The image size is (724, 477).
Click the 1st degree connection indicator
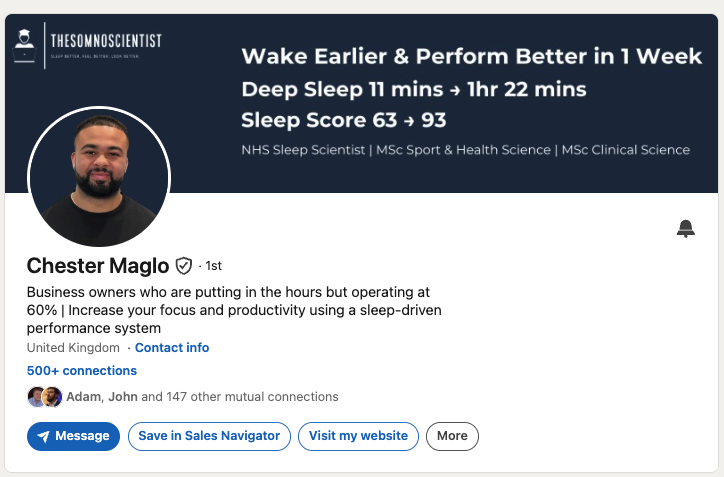pyautogui.click(x=213, y=266)
